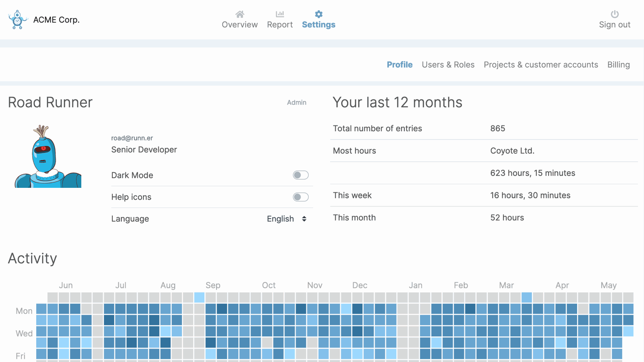Image resolution: width=644 pixels, height=362 pixels.
Task: Click the Wed row label in Activity
Action: pos(24,333)
